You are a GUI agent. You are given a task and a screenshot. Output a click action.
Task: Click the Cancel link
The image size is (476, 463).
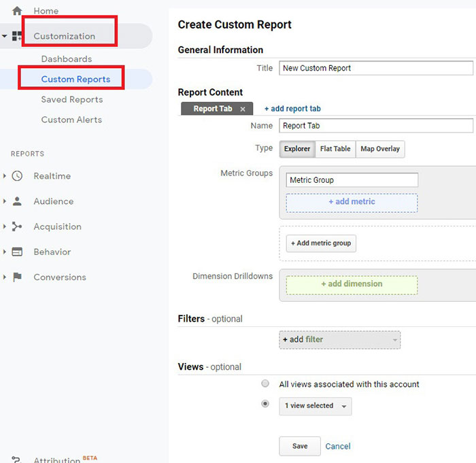338,446
